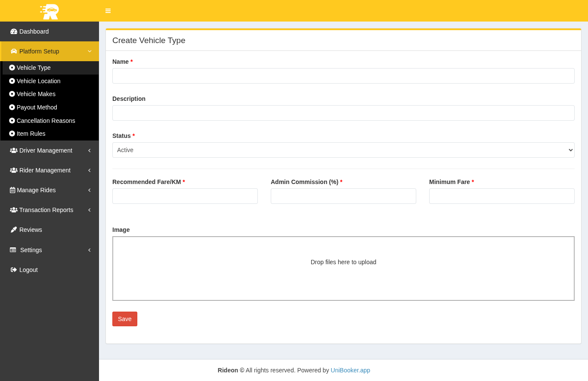Focus the Name input field
Screen dimensions: 588x381
tap(343, 76)
